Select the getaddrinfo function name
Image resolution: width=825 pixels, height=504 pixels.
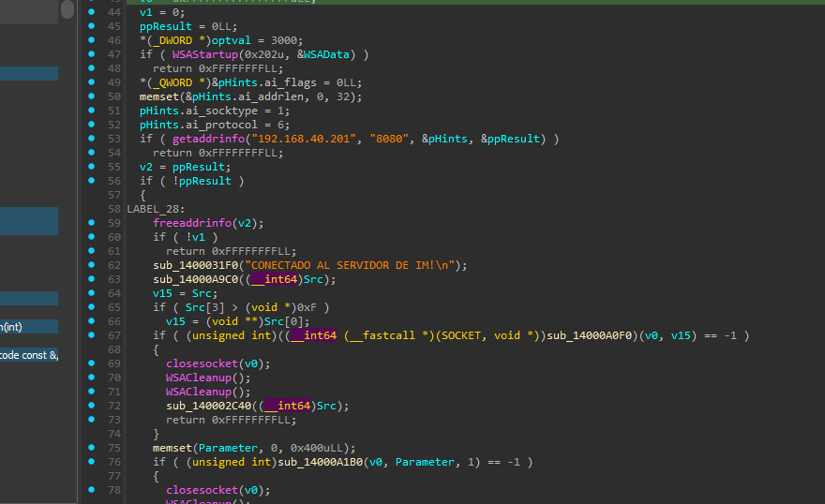pyautogui.click(x=209, y=139)
